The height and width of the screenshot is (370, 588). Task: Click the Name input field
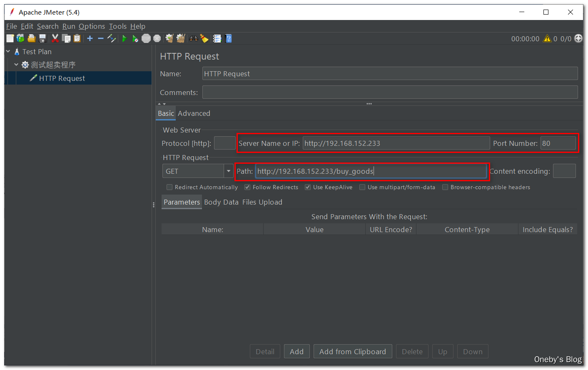coord(390,73)
